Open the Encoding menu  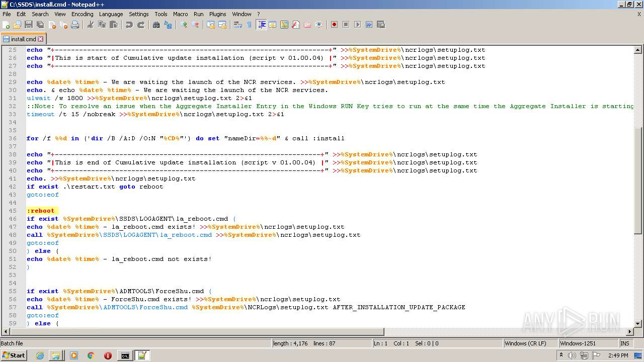[x=82, y=14]
